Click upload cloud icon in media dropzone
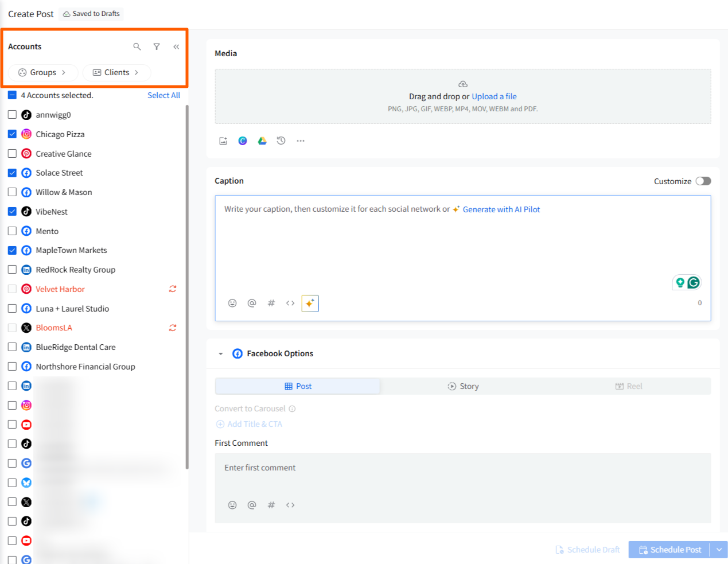 pyautogui.click(x=463, y=84)
